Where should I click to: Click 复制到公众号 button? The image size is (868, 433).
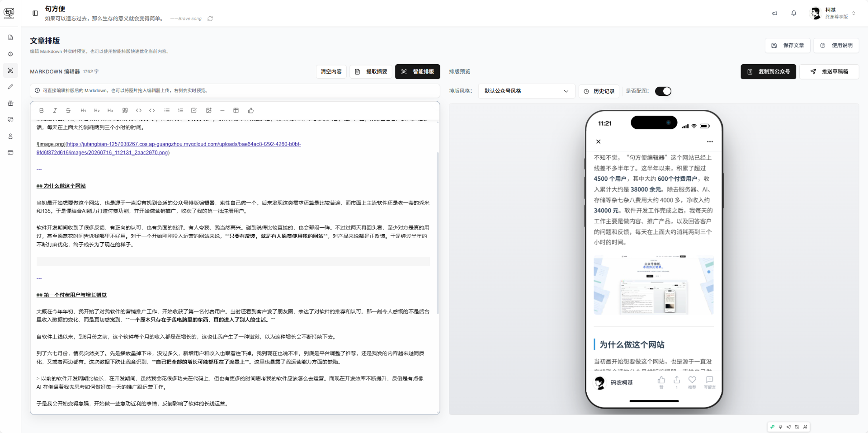click(x=769, y=71)
